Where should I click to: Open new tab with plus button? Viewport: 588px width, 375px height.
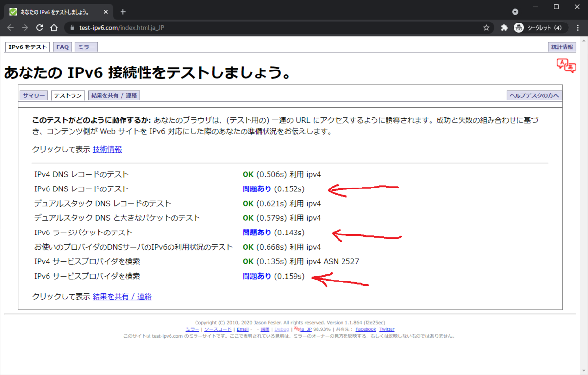click(123, 12)
